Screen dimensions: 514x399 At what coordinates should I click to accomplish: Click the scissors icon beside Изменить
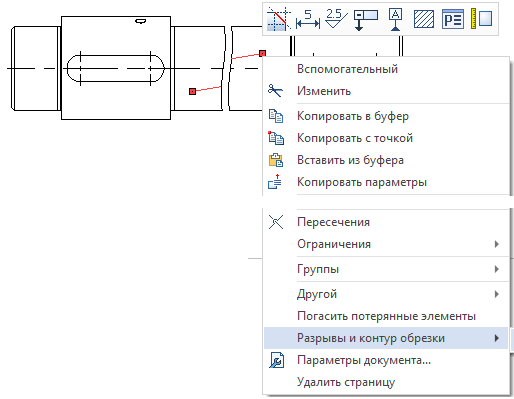(275, 91)
